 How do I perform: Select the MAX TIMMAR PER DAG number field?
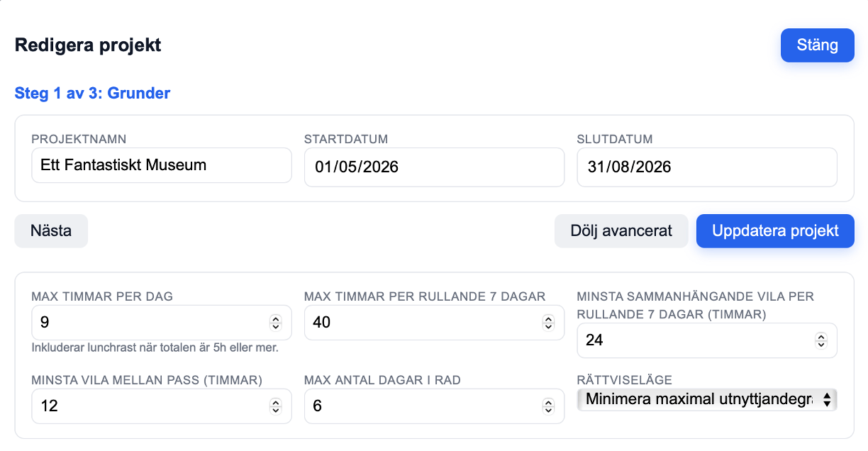click(142, 322)
